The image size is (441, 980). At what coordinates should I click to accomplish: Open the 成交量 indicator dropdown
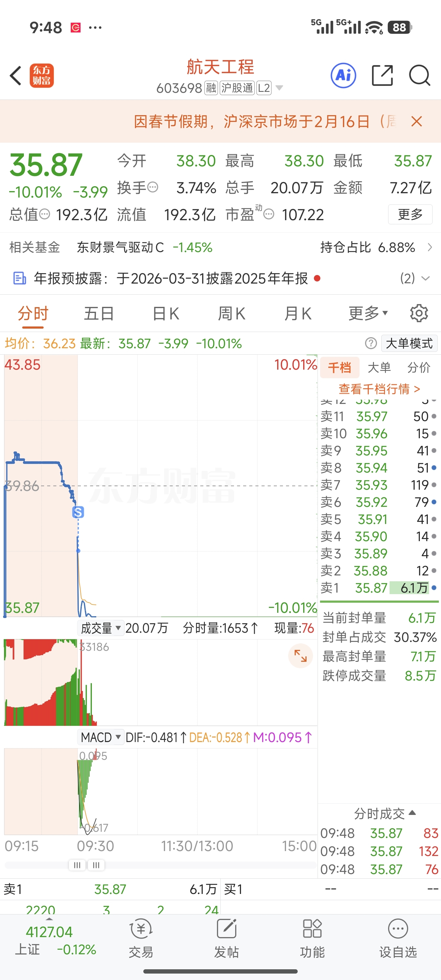tap(100, 628)
